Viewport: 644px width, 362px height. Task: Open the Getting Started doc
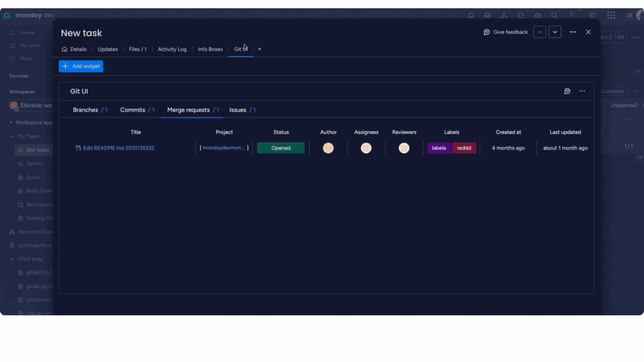click(35, 218)
